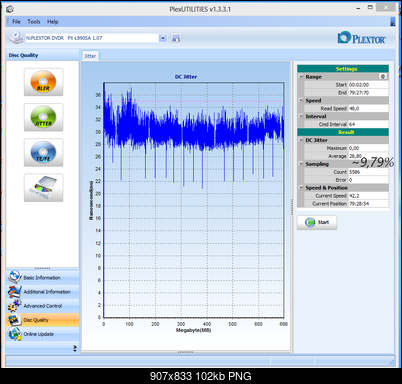Click the save icon beside drive selector

point(176,38)
